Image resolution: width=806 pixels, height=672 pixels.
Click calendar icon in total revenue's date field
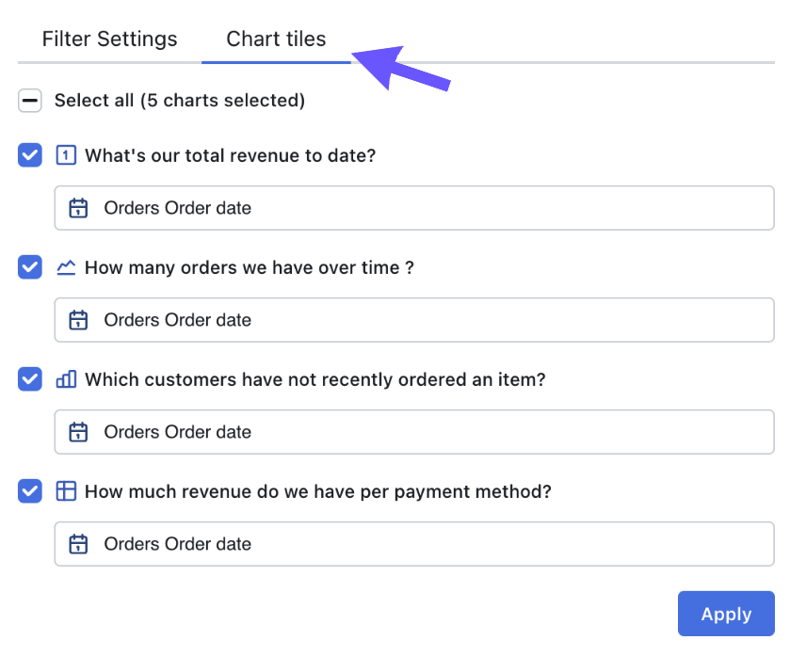tap(78, 208)
